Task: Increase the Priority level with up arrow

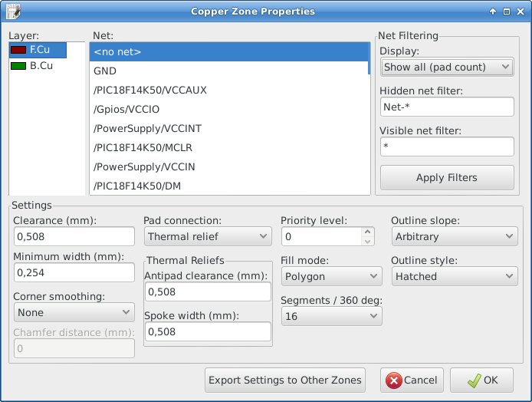Action: click(x=368, y=232)
